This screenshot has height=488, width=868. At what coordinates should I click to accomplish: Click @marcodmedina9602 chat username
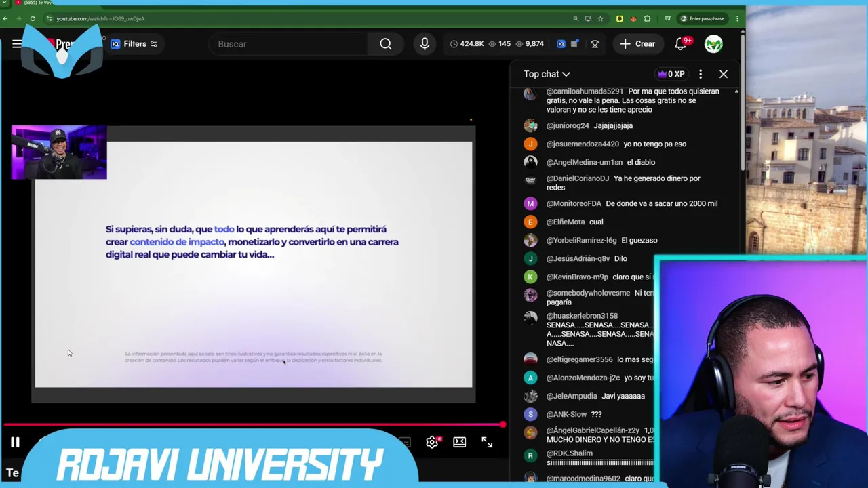[583, 479]
